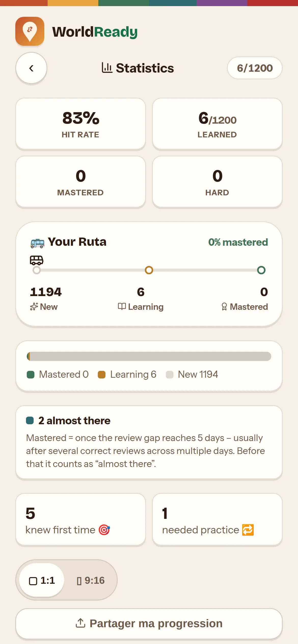298x644 pixels.
Task: Click the open book Learning icon
Action: point(122,306)
